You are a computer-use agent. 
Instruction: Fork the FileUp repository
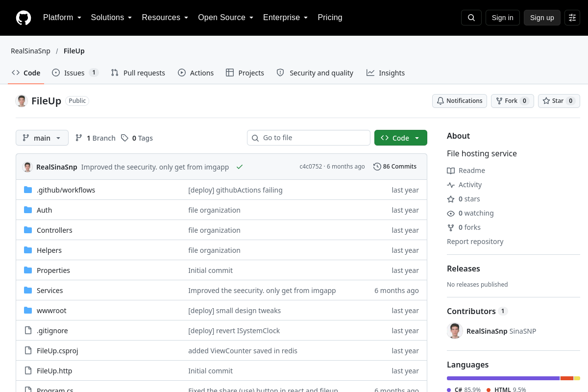pos(513,101)
